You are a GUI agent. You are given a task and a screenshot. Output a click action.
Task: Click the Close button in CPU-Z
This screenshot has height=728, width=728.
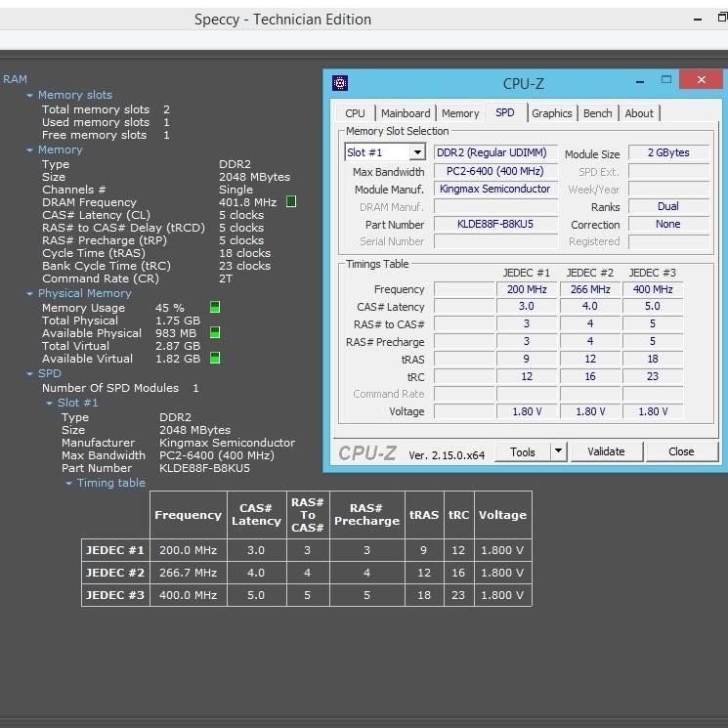click(x=681, y=451)
